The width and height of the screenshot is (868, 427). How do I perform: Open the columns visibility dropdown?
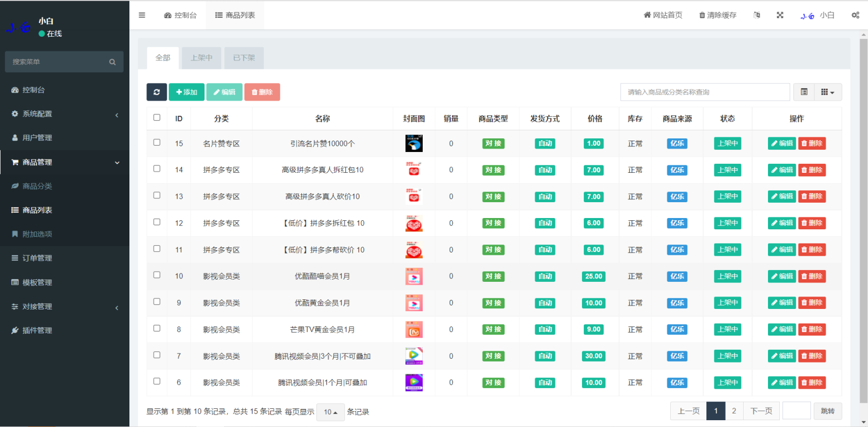828,91
